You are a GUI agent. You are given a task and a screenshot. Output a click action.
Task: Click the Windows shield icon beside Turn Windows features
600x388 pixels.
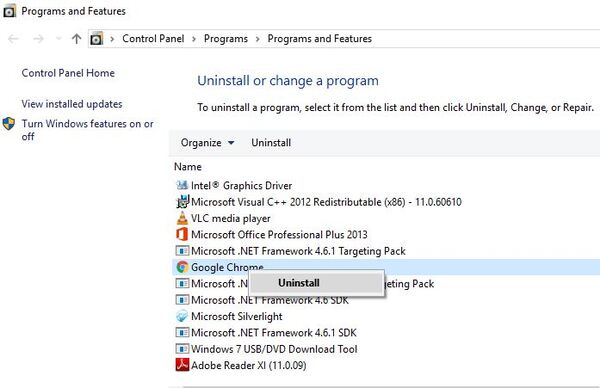8,124
